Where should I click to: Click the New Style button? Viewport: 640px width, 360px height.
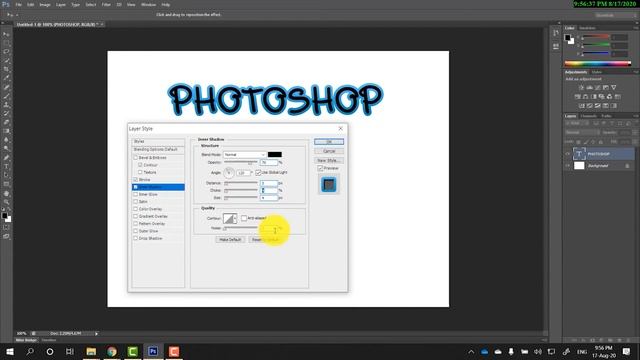click(x=329, y=160)
